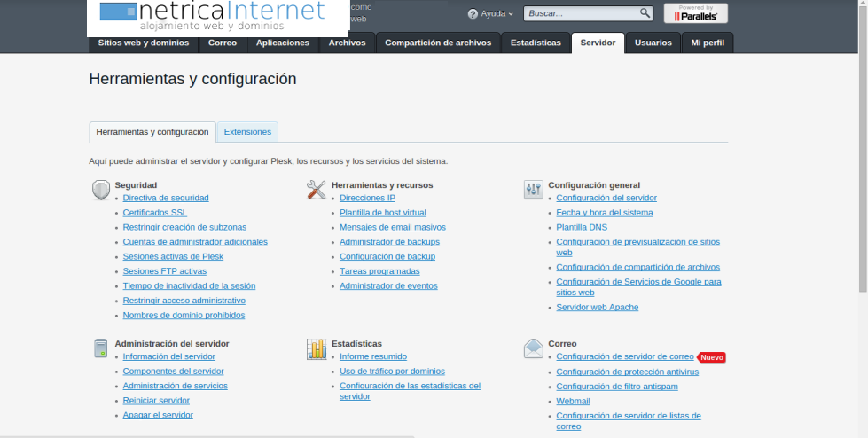Select the Mi perfil tab
868x438 pixels.
click(x=708, y=43)
